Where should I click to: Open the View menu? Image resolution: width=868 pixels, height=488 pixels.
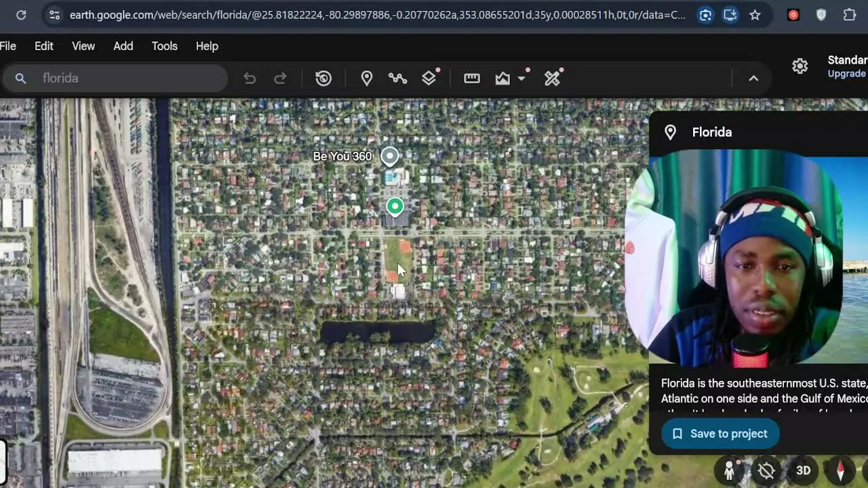coord(83,46)
